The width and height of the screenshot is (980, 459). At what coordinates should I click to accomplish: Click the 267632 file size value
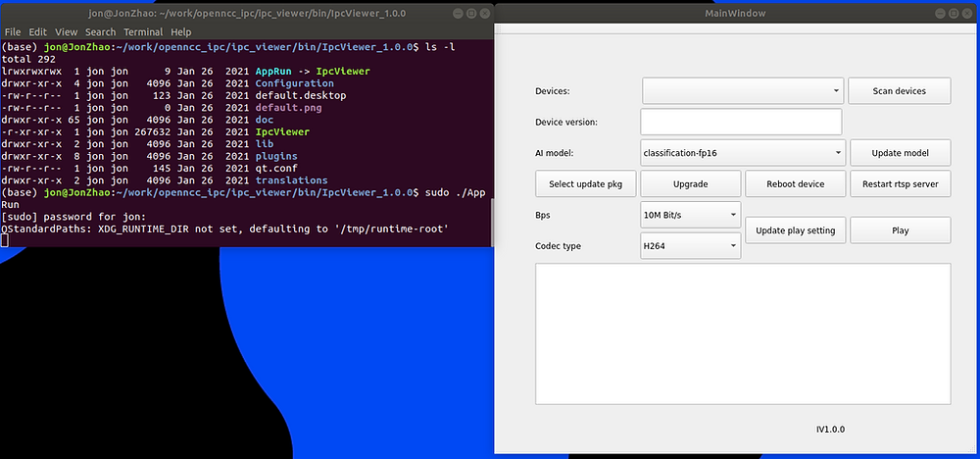153,132
